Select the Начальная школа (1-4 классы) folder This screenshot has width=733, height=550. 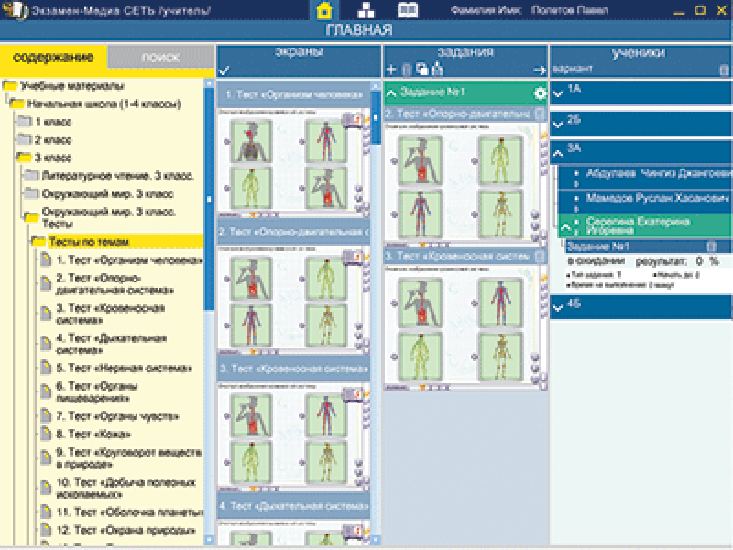coord(104,104)
